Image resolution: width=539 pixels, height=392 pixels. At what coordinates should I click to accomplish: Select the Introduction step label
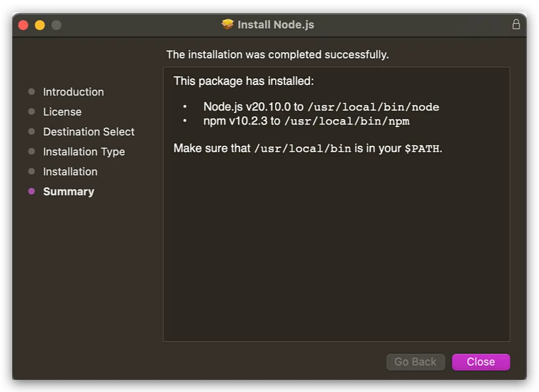point(73,92)
